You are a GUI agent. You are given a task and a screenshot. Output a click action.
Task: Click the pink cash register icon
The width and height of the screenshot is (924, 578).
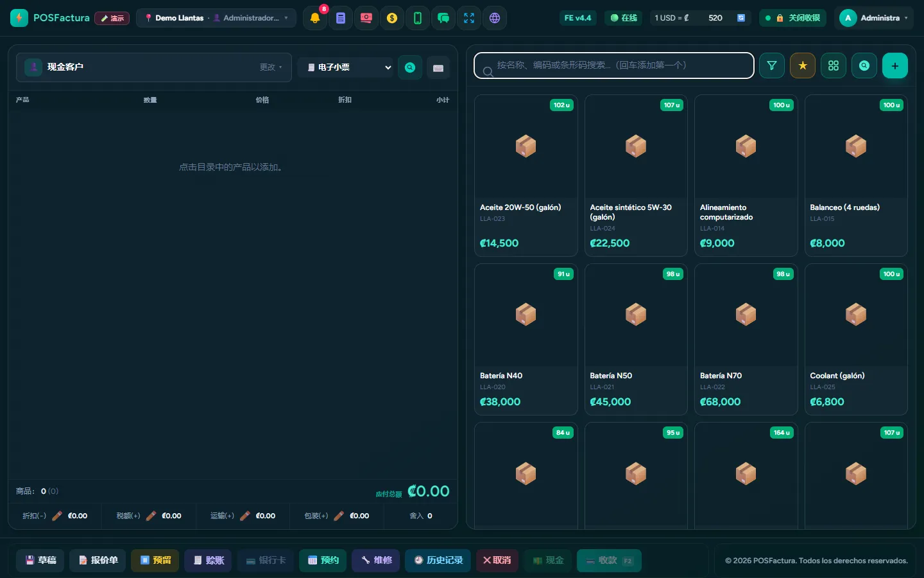366,18
